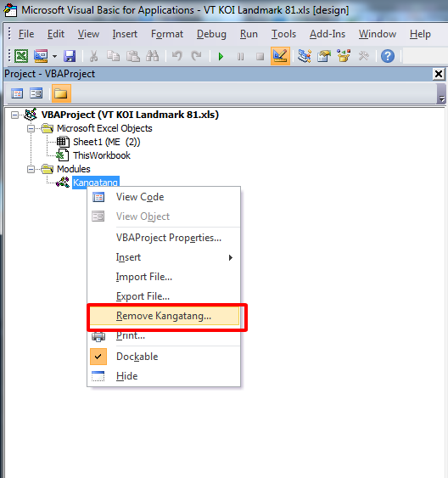Open the Window menu
The height and width of the screenshot is (478, 448).
tap(378, 34)
